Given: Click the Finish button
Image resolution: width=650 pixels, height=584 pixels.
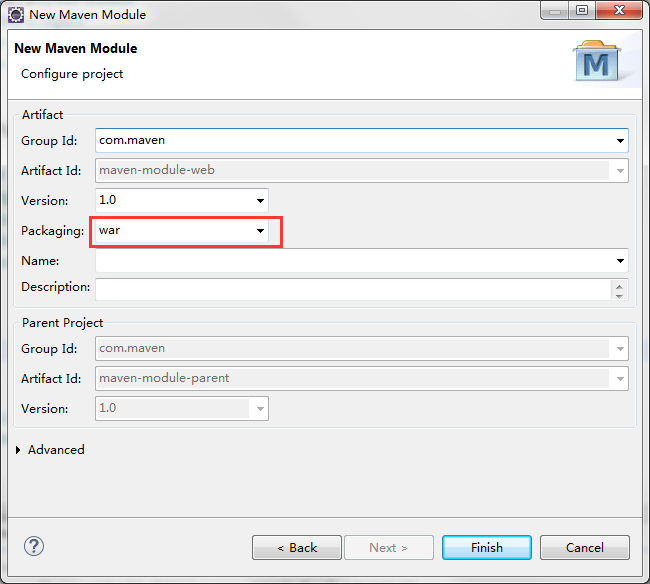Looking at the screenshot, I should (x=487, y=548).
